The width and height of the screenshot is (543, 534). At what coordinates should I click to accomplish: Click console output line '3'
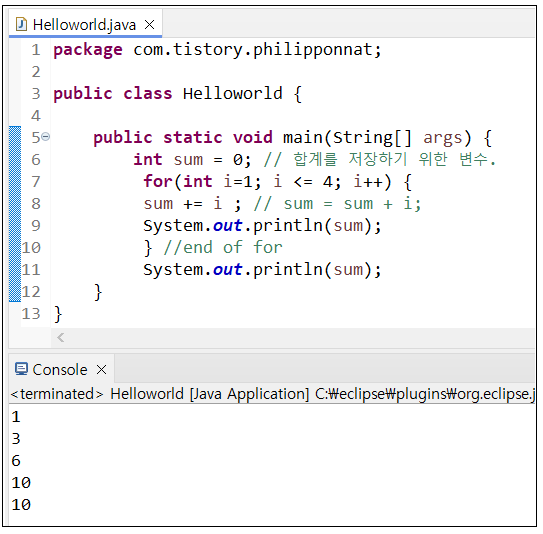coord(16,439)
